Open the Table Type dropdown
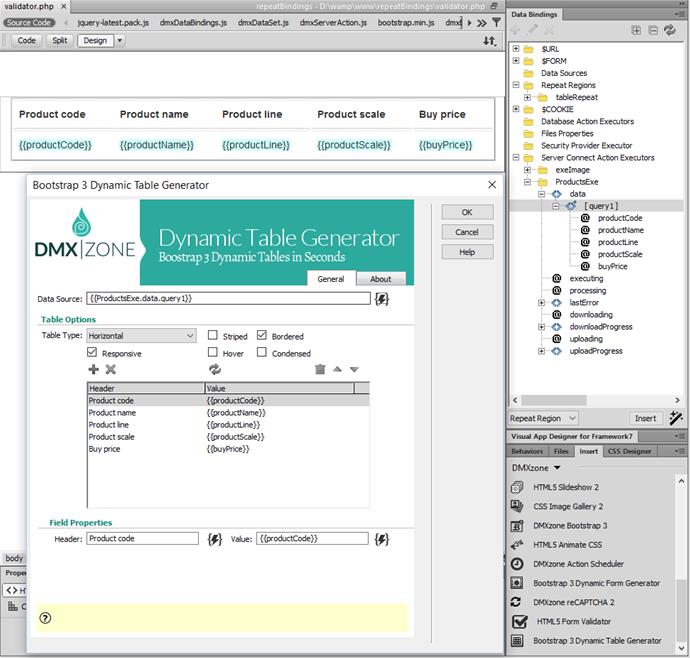 141,336
